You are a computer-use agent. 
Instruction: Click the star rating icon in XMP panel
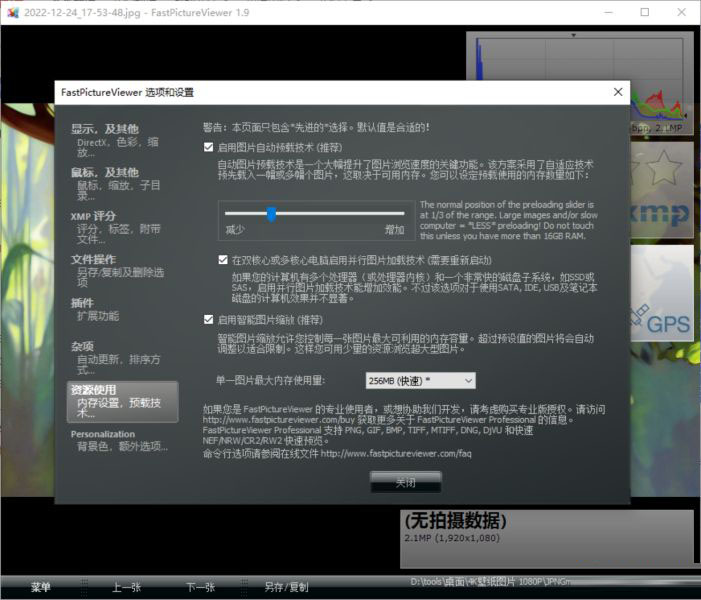[664, 168]
